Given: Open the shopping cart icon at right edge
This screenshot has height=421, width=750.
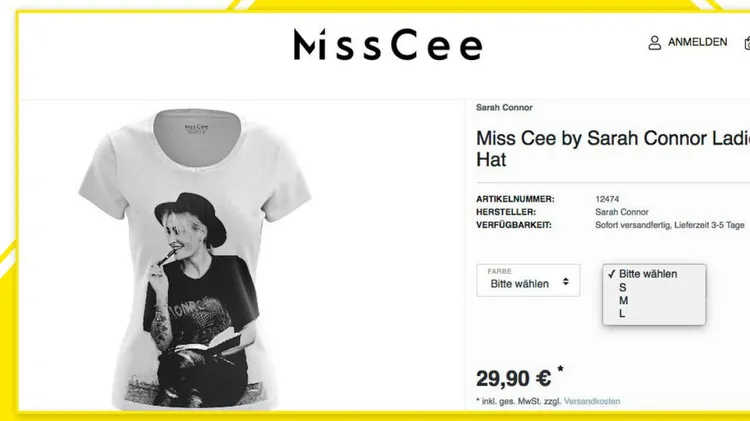Looking at the screenshot, I should click(x=747, y=43).
